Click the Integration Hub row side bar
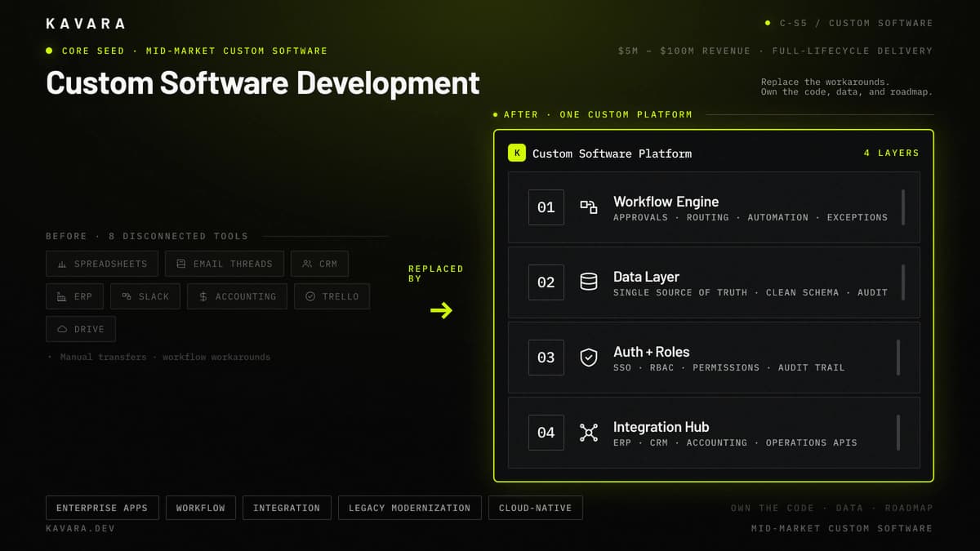This screenshot has height=551, width=980. click(x=898, y=433)
